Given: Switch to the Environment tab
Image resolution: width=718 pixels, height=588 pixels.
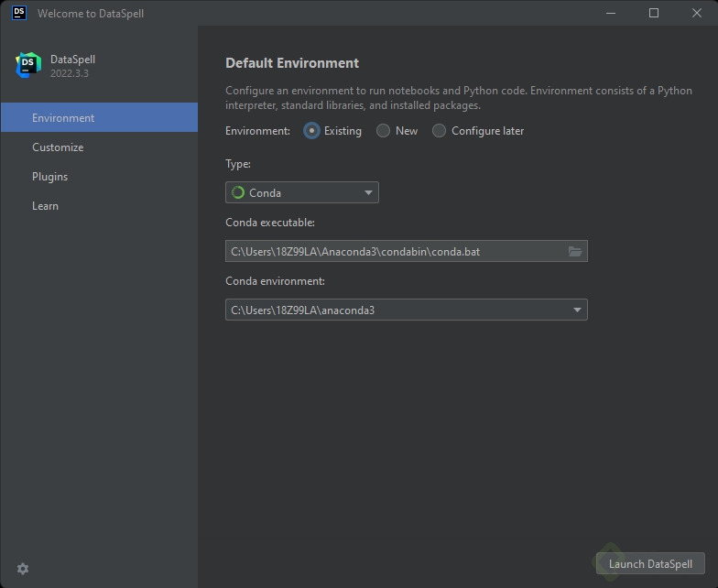Looking at the screenshot, I should pyautogui.click(x=99, y=117).
